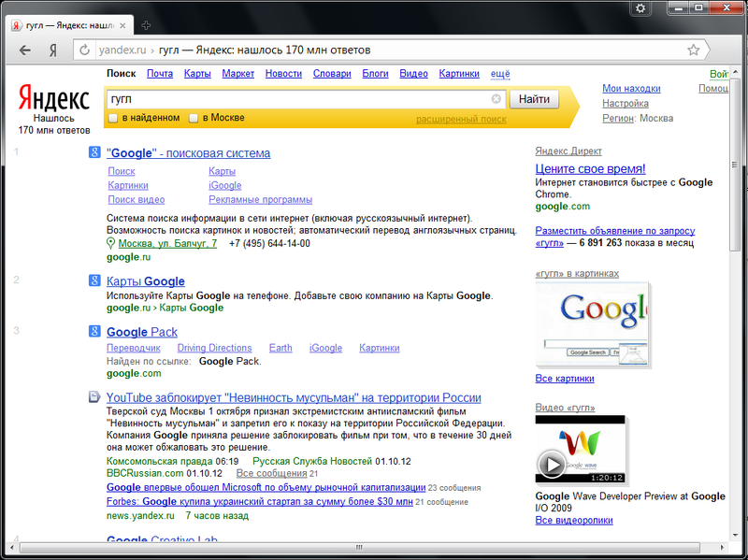Open the 'Москва, ул. Балчуг, 7' address link

click(167, 243)
